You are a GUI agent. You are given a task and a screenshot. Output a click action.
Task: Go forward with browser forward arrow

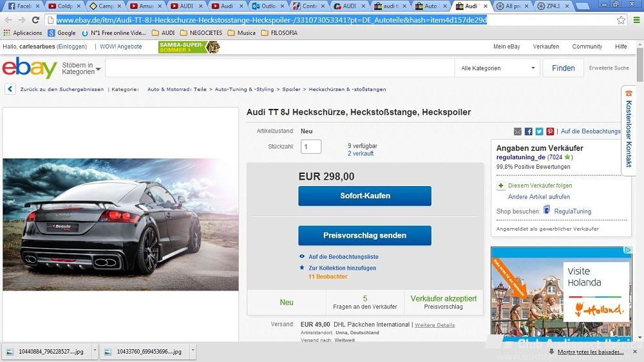click(x=22, y=20)
